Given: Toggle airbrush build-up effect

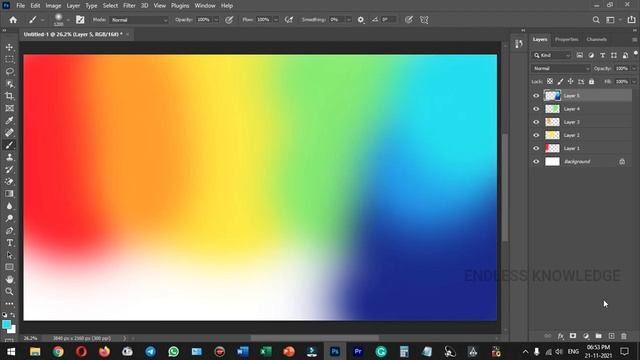Looking at the screenshot, I should tap(289, 20).
